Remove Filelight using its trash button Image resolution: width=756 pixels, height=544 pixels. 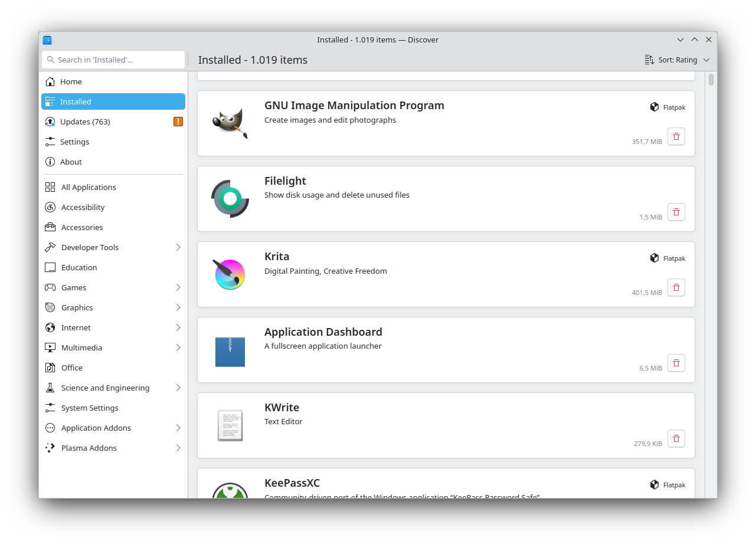coord(676,212)
